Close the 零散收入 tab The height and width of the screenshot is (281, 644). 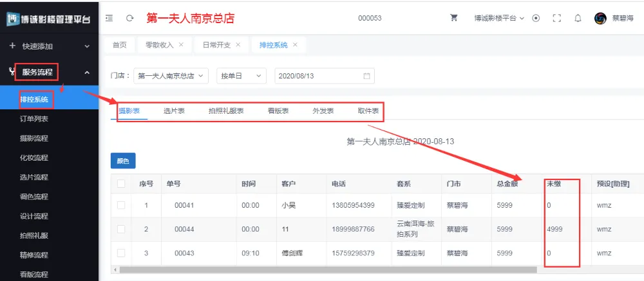(x=181, y=45)
